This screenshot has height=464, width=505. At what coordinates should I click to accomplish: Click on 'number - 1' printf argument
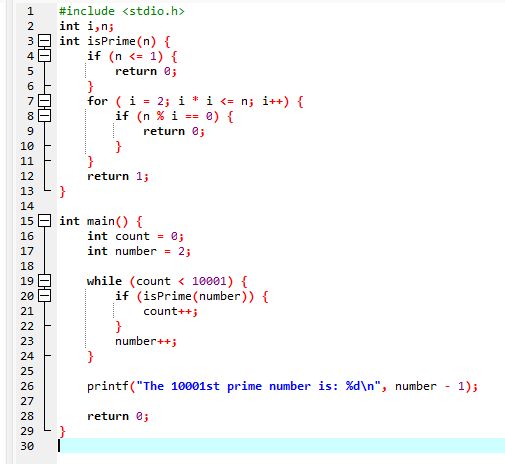coord(430,386)
